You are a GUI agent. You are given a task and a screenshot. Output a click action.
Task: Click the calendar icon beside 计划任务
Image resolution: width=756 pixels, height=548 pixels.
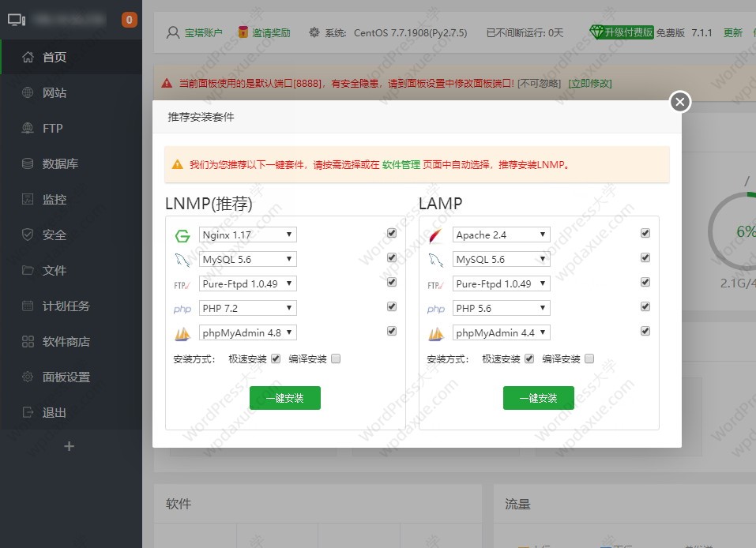28,306
